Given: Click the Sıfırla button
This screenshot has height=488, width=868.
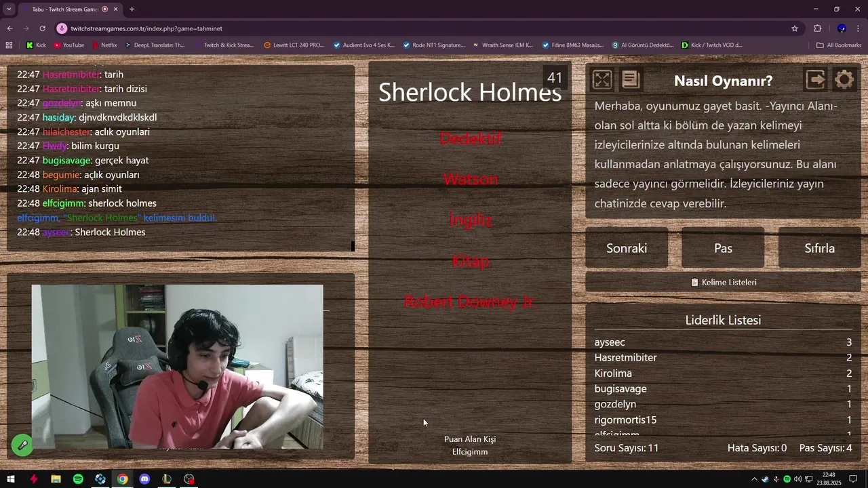Looking at the screenshot, I should [819, 248].
